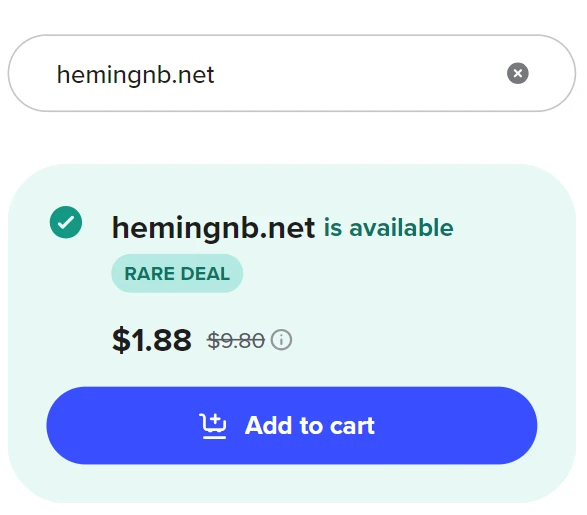Click the cart-plus icon in the button
Screen dimensions: 587x515
tap(213, 426)
